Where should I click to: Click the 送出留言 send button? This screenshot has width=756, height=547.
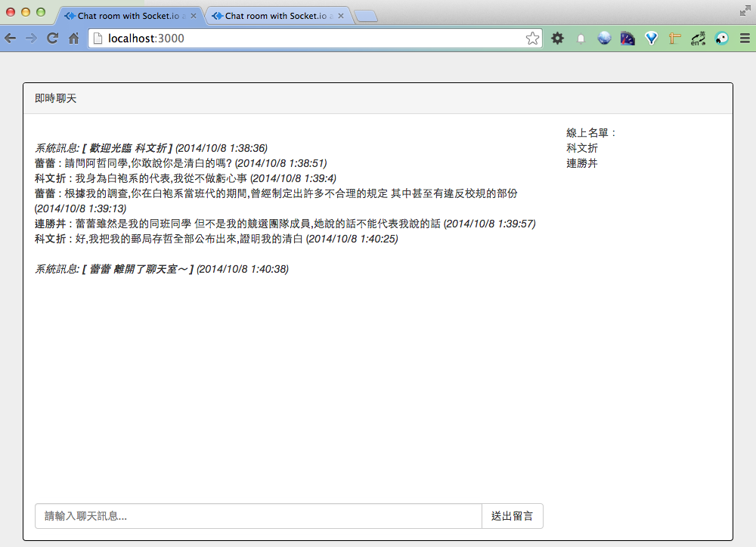[x=512, y=516]
